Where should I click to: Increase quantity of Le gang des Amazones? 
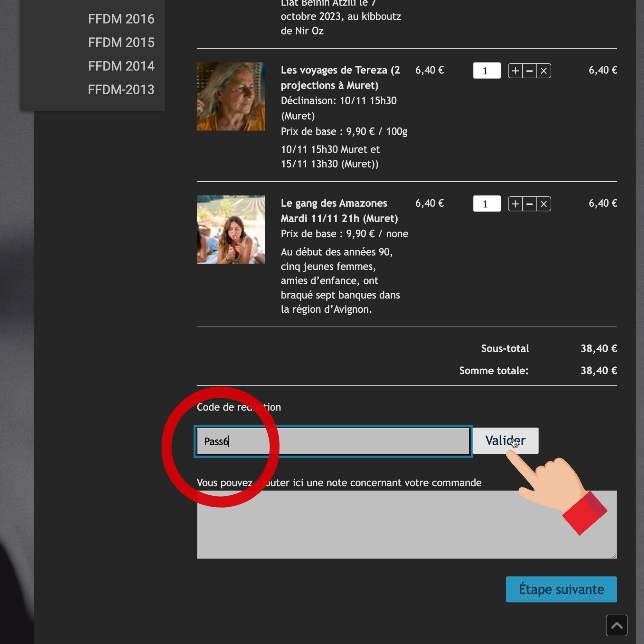pyautogui.click(x=515, y=204)
